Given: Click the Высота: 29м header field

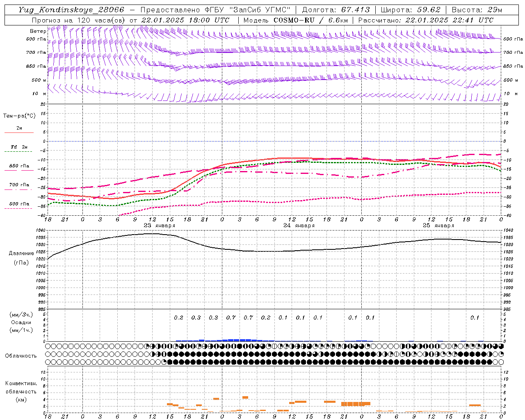Looking at the screenshot, I should (x=477, y=10).
